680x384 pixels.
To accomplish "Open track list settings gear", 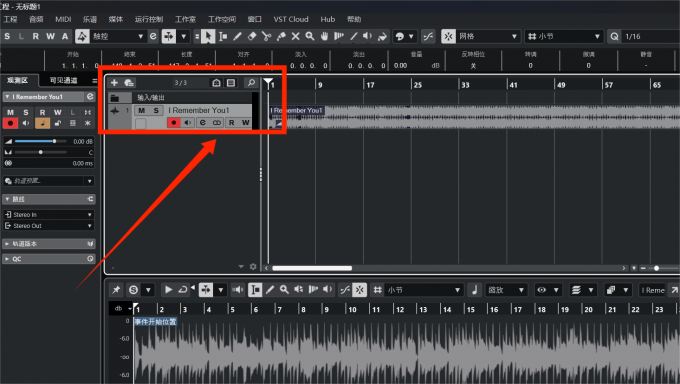I will click(x=253, y=266).
